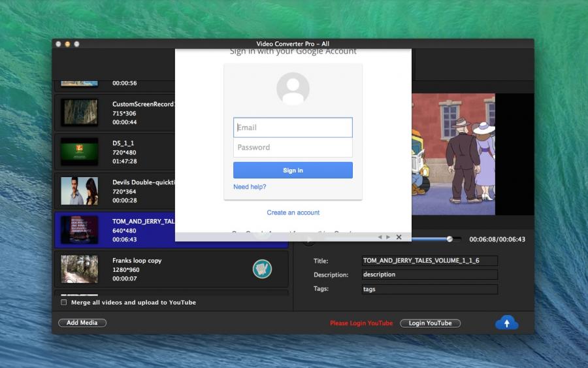Image resolution: width=588 pixels, height=368 pixels.
Task: Select the Franks loop copy thumbnail
Action: 80,269
